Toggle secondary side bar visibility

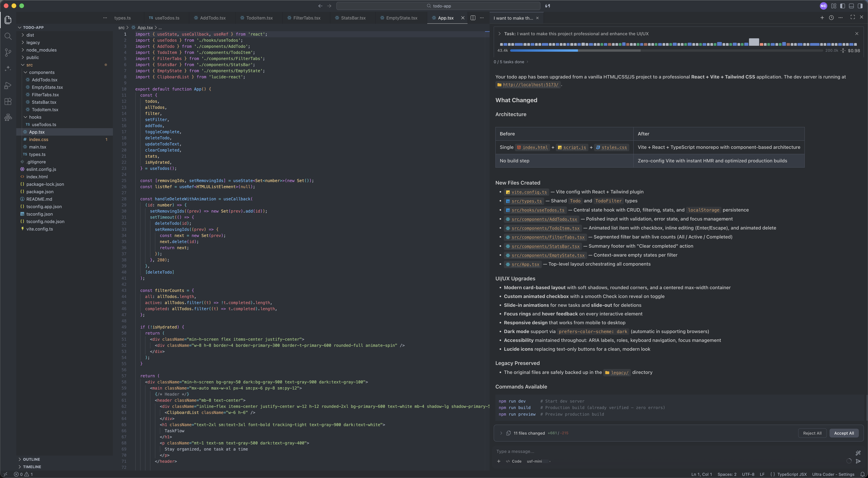[860, 6]
